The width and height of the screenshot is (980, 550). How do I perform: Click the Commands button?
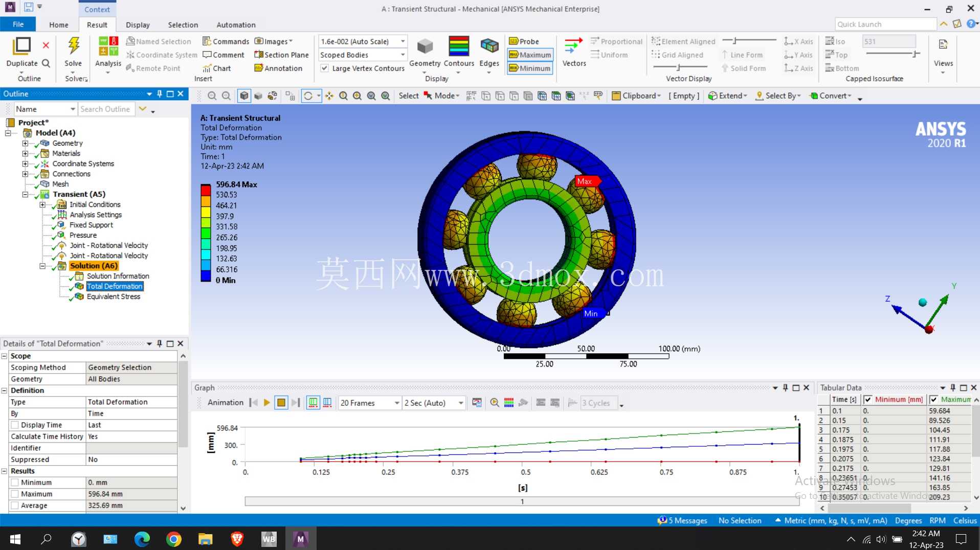tap(226, 41)
